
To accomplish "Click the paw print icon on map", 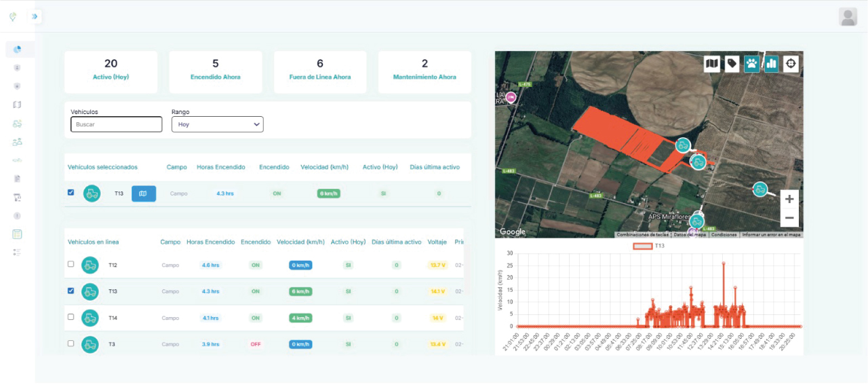I will pyautogui.click(x=751, y=64).
